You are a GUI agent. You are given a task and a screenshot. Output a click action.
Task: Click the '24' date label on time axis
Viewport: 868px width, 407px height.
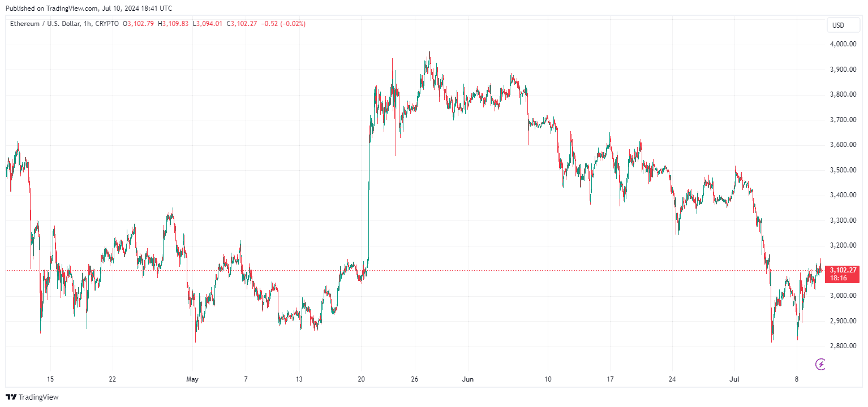[x=672, y=379]
